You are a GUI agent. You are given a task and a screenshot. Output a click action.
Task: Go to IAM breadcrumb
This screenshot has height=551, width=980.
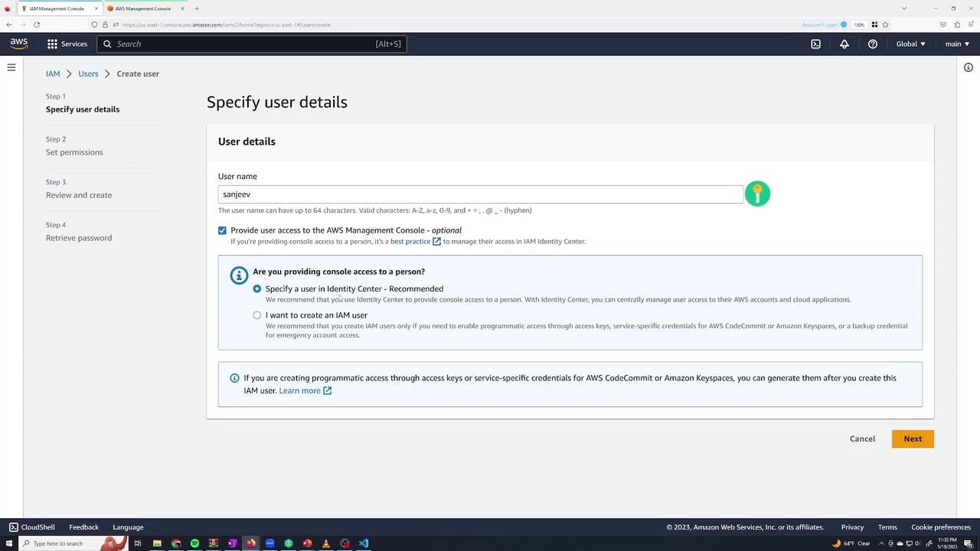coord(53,73)
